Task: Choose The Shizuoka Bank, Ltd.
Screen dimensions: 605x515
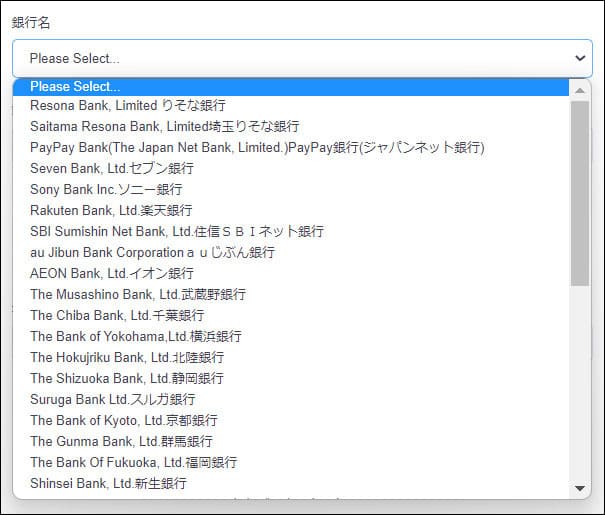Action: pyautogui.click(x=127, y=378)
